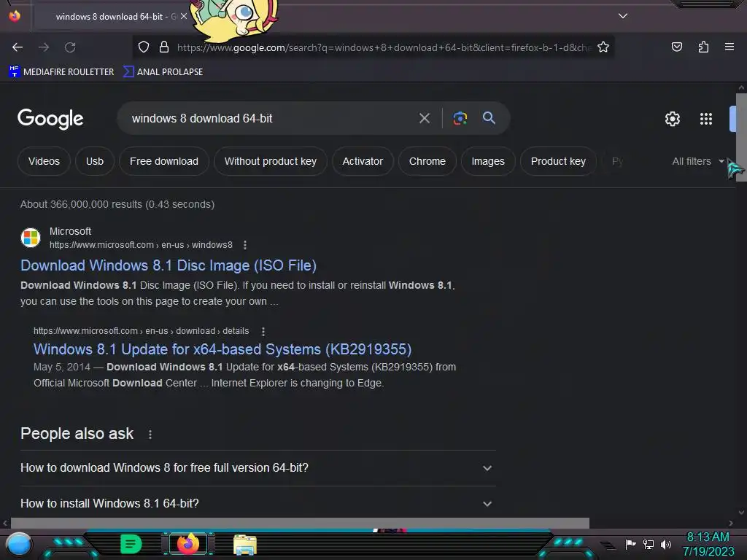Reload the page with the refresh icon
The width and height of the screenshot is (747, 560).
(70, 47)
